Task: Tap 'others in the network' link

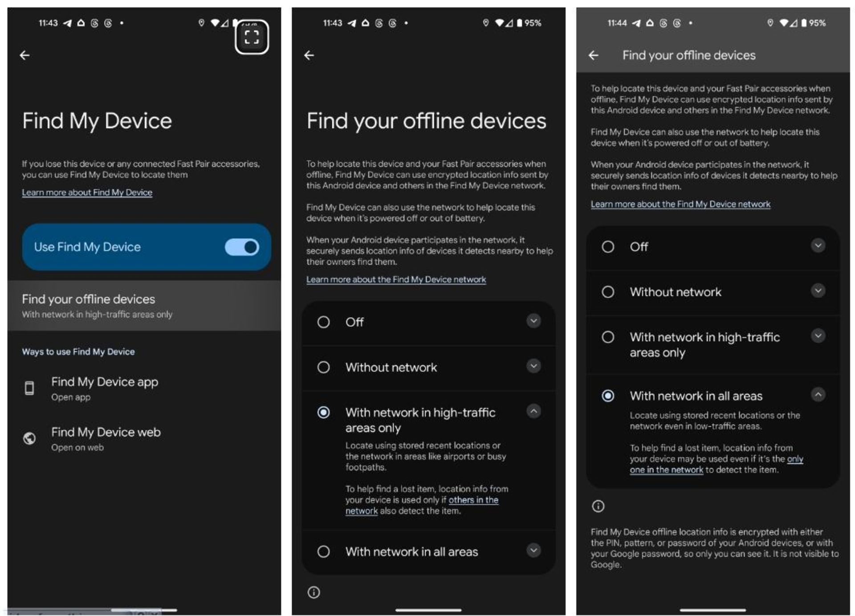Action: [x=422, y=506]
